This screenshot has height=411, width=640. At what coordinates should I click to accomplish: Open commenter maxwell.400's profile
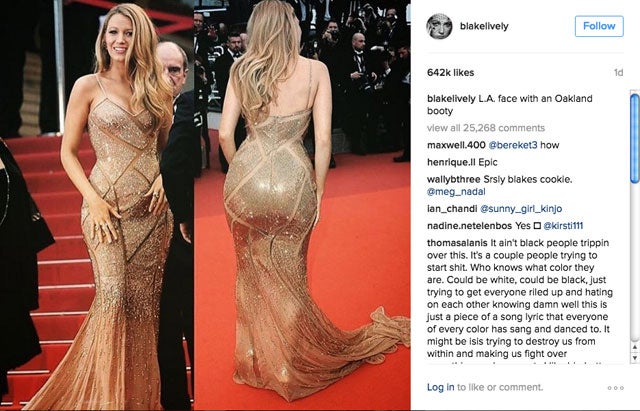(x=456, y=145)
